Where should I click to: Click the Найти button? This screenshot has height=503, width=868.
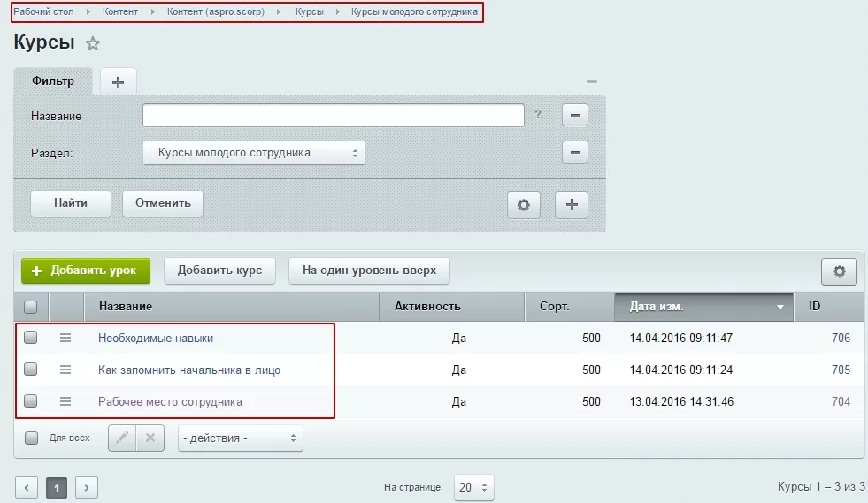[70, 203]
